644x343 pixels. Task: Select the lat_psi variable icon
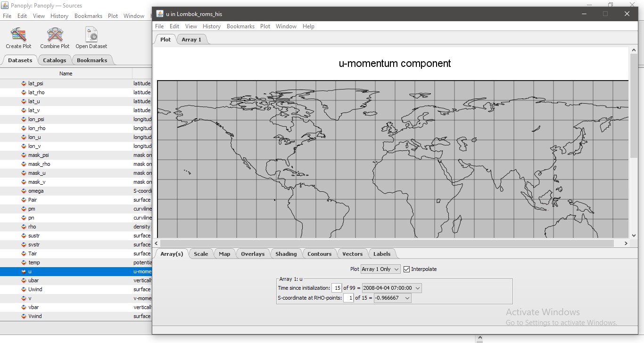24,83
